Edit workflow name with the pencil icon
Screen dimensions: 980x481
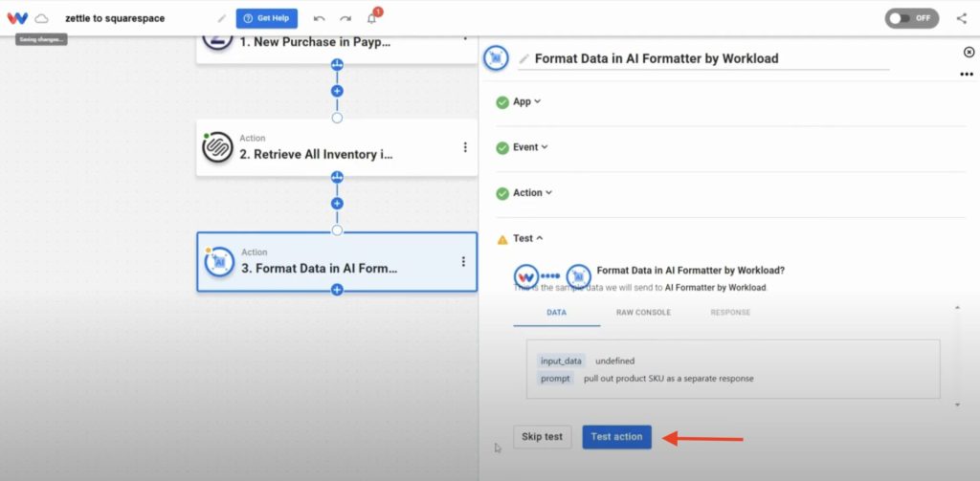pos(222,19)
